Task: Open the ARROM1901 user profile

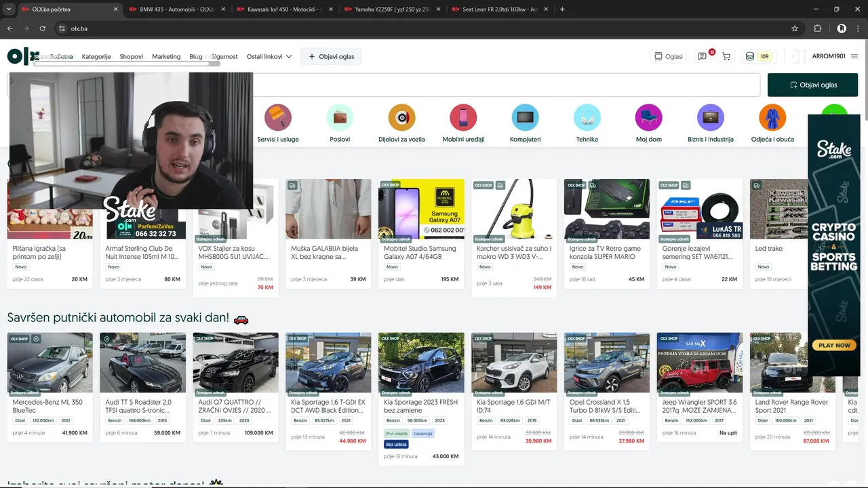Action: point(829,56)
